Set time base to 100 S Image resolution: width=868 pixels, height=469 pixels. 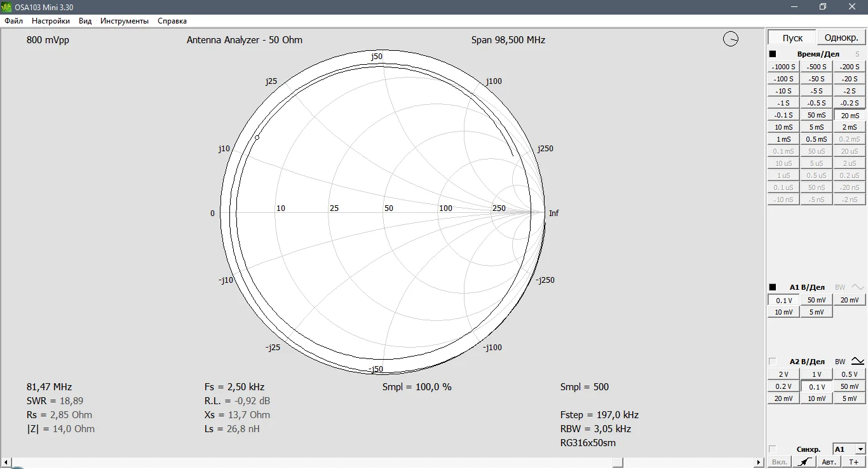click(783, 79)
